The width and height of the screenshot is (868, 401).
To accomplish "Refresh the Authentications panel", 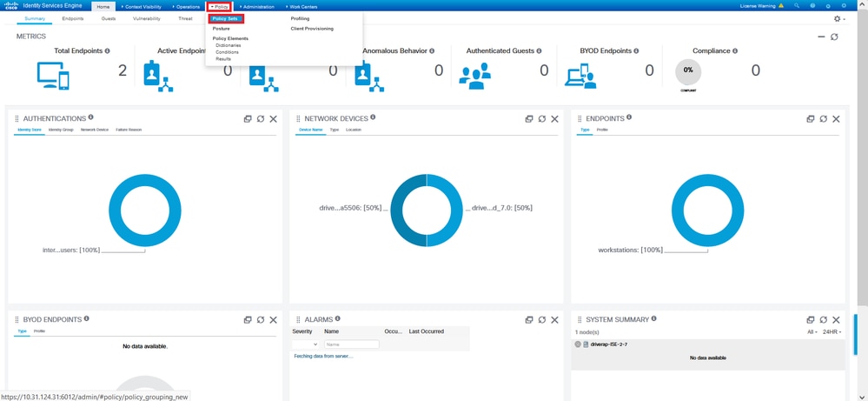I will pos(260,118).
